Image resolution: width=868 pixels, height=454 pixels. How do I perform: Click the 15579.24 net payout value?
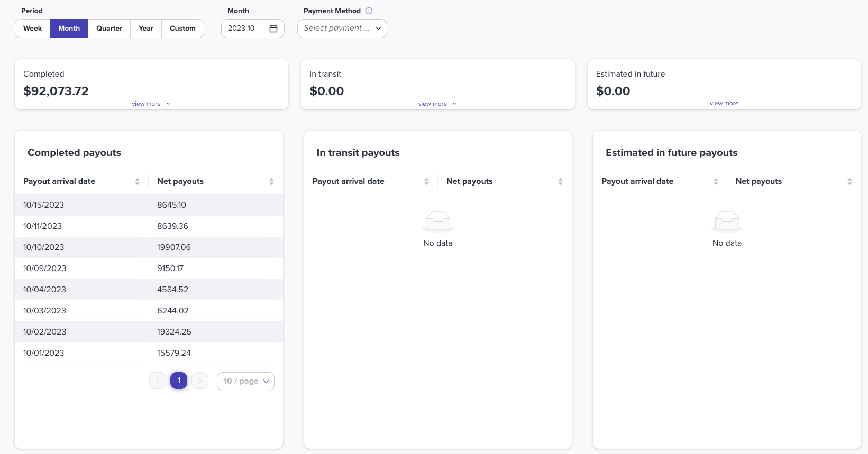point(174,353)
